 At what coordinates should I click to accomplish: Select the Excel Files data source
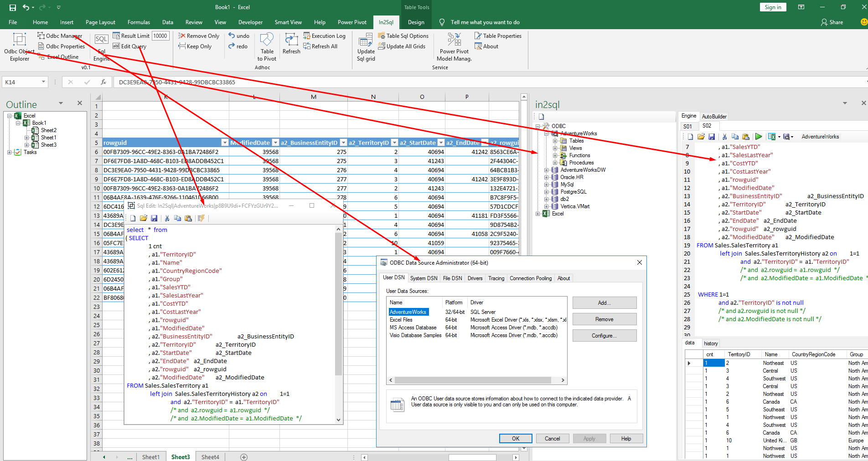[x=401, y=320]
